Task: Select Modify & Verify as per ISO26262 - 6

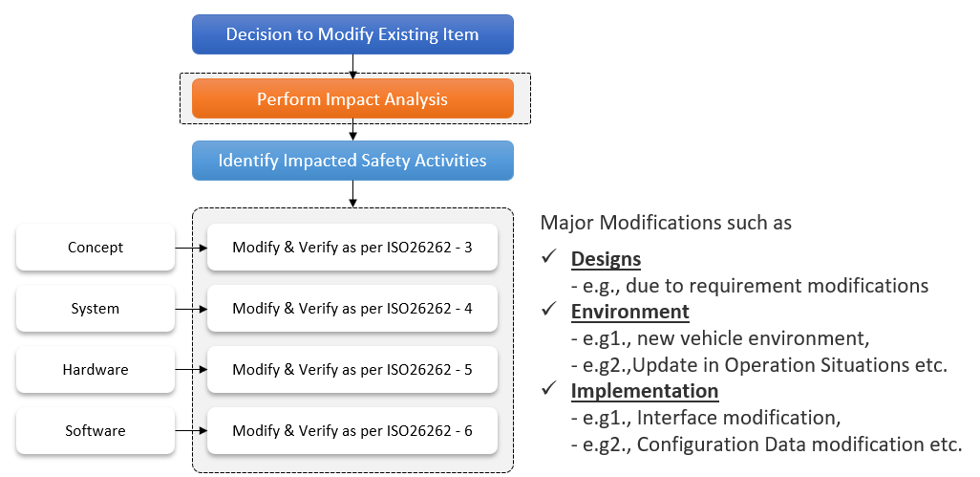Action: point(352,431)
